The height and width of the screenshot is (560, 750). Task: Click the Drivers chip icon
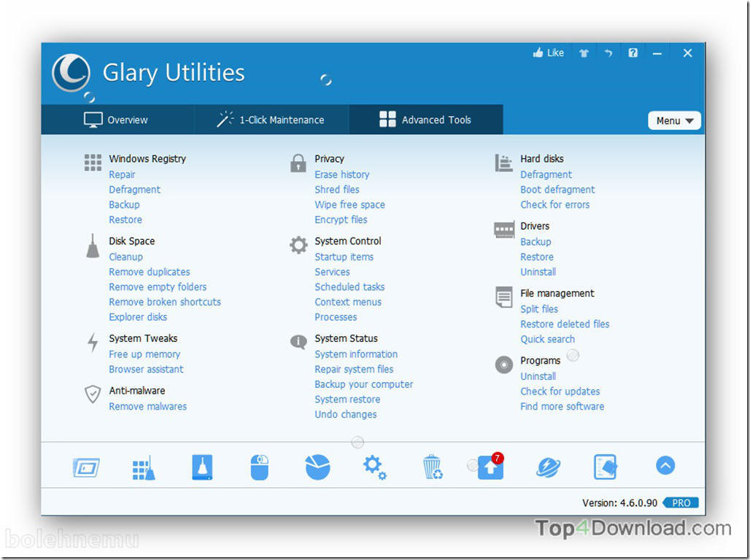tap(504, 230)
